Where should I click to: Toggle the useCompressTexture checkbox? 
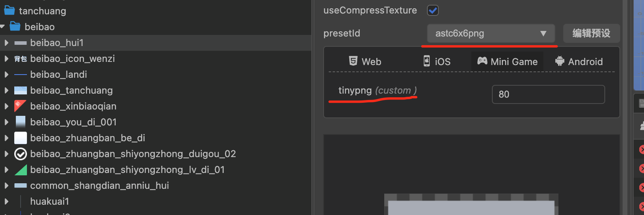pos(433,10)
